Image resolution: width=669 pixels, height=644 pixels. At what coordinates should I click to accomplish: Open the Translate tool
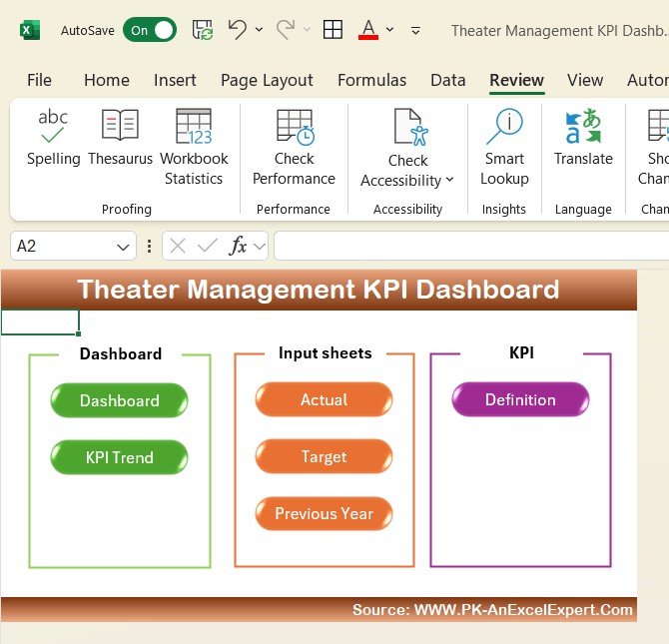[x=583, y=138]
